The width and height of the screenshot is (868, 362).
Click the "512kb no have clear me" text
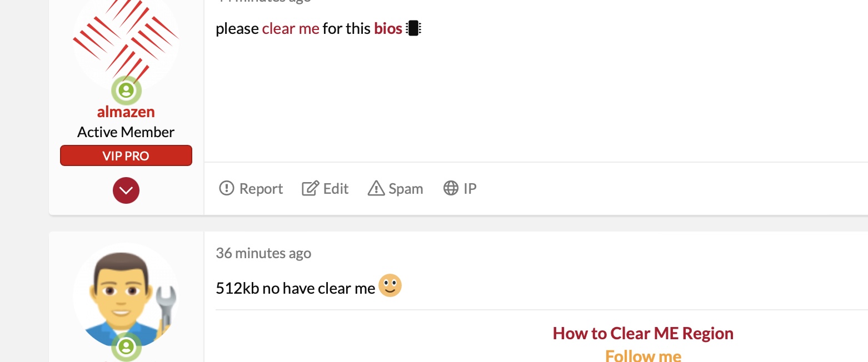coord(296,289)
